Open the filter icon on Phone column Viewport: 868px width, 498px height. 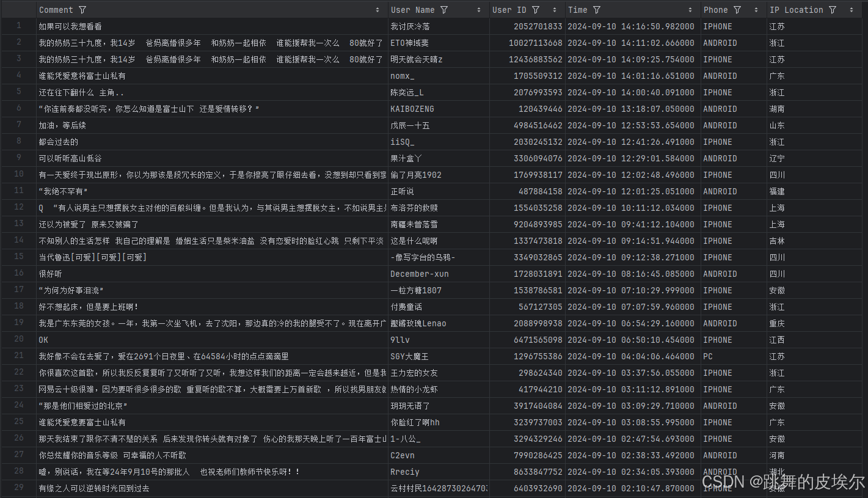pyautogui.click(x=737, y=10)
